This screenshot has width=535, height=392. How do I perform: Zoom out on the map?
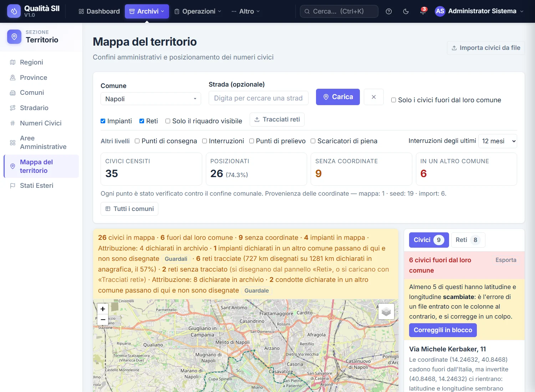click(x=103, y=320)
